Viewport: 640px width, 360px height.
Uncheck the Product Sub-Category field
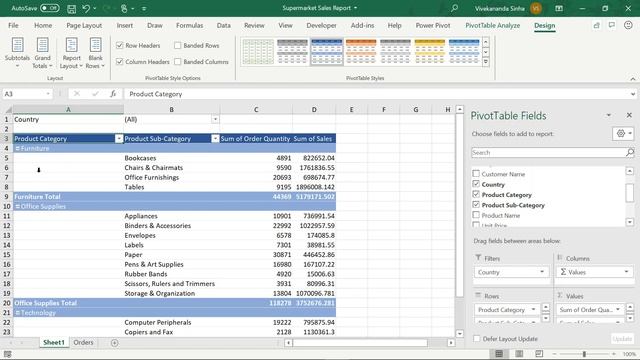coord(476,204)
